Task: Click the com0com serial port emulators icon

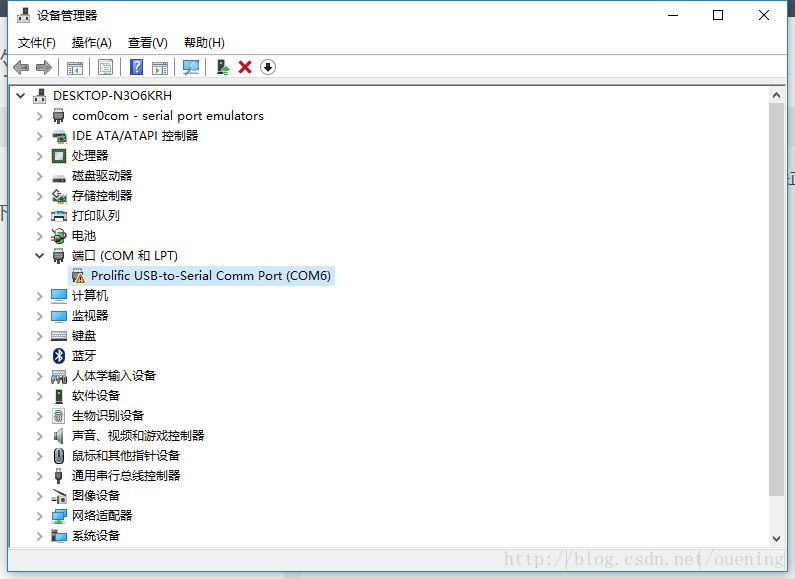Action: click(59, 116)
